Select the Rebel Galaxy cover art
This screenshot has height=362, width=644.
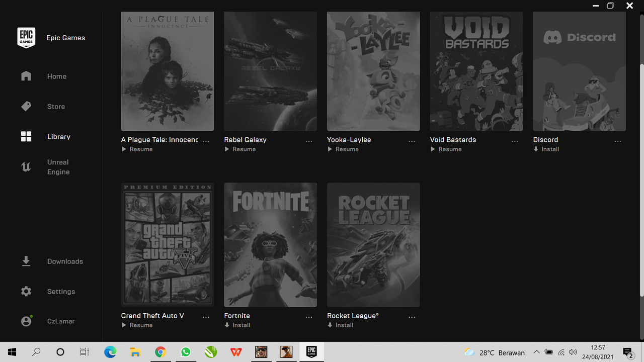click(270, 71)
